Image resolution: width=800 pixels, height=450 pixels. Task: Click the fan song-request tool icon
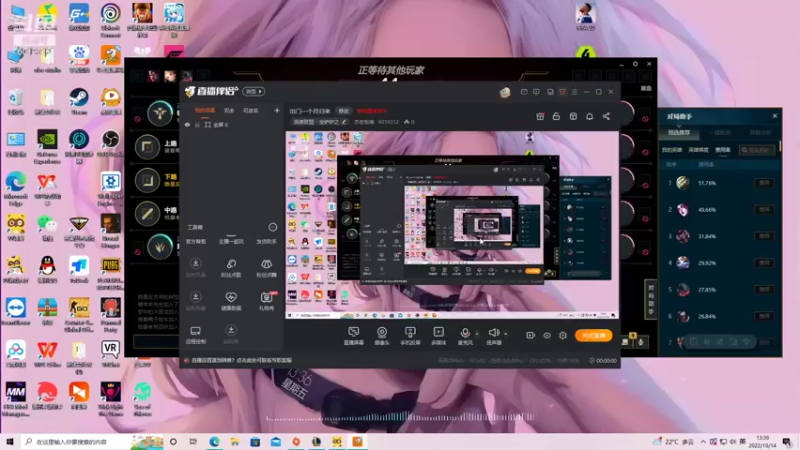231,267
